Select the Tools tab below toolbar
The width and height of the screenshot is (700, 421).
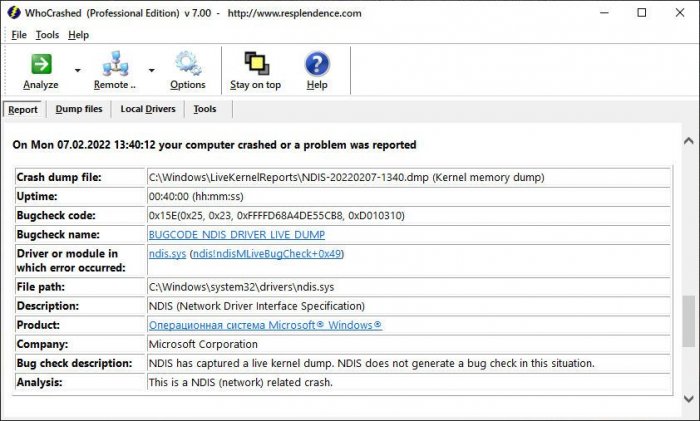(205, 109)
